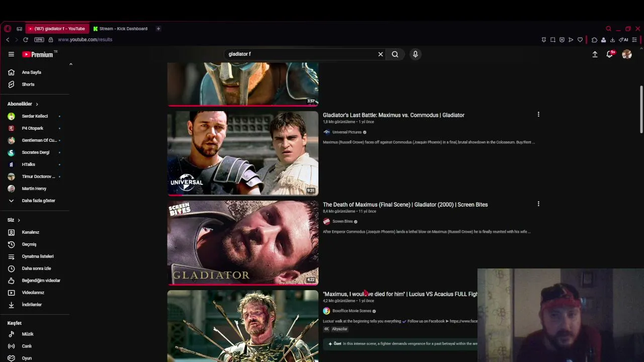Screen dimensions: 644x362
Task: Open a new browser tab
Action: coord(158,29)
